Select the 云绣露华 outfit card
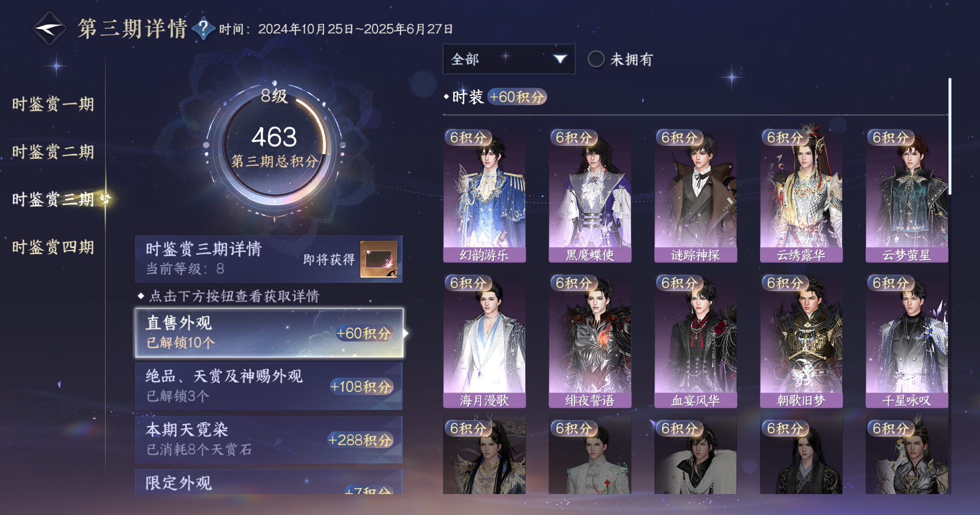 801,195
